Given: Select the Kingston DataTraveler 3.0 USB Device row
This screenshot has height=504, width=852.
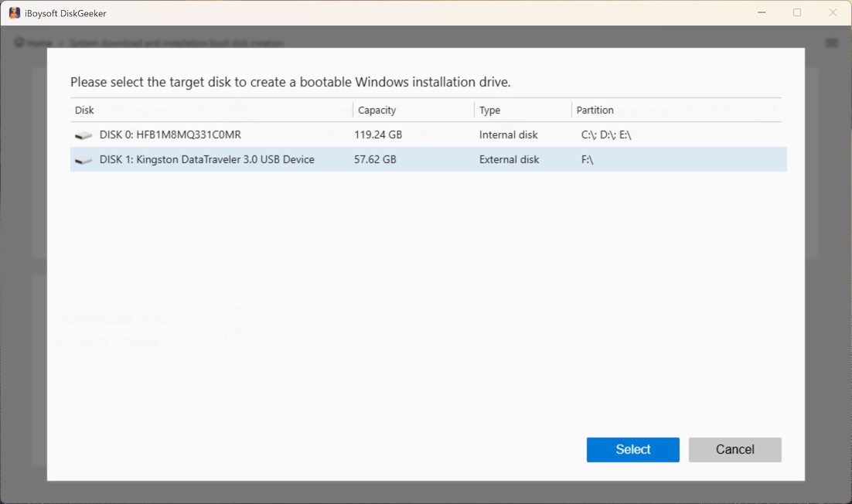Looking at the screenshot, I should click(x=309, y=159).
